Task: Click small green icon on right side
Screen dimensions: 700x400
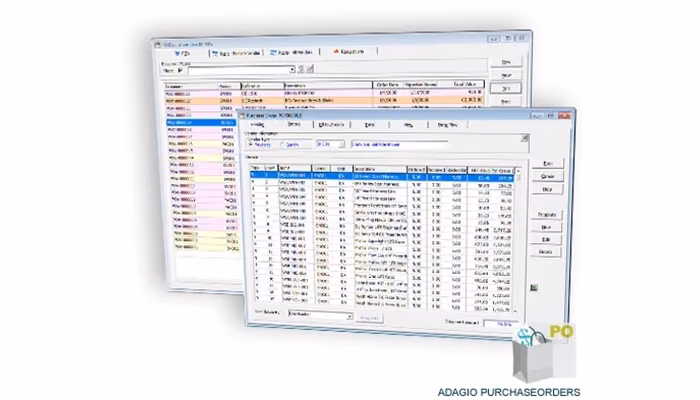Action: (x=533, y=288)
